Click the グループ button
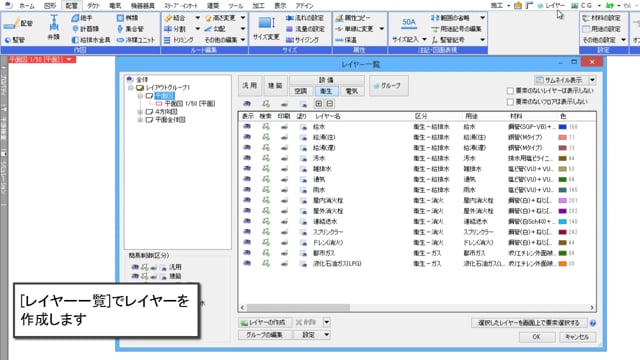This screenshot has height=360, width=640. (389, 86)
